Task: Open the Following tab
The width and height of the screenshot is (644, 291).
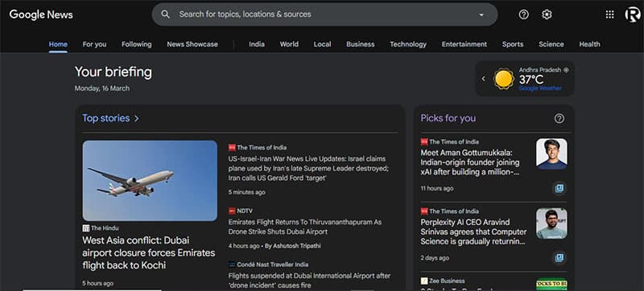Action: click(x=136, y=44)
